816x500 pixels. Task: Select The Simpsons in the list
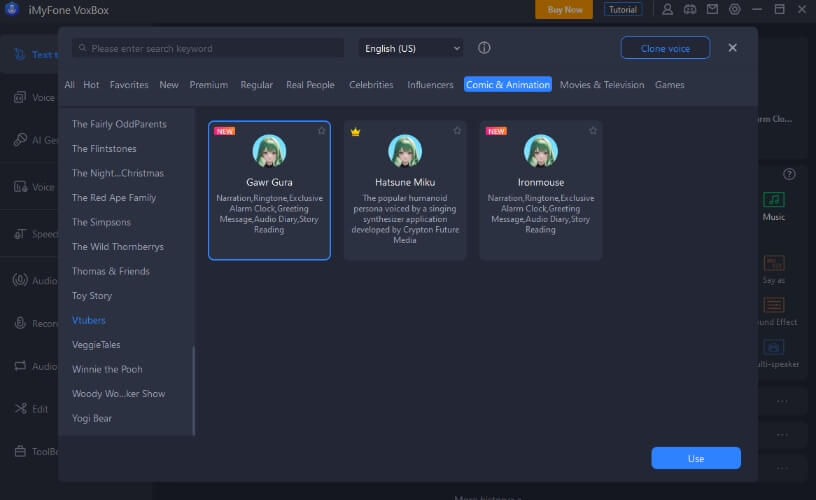click(101, 222)
